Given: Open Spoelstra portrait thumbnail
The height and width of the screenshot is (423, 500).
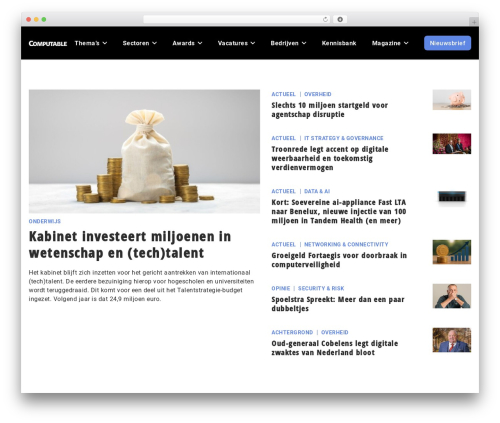Looking at the screenshot, I should click(452, 296).
